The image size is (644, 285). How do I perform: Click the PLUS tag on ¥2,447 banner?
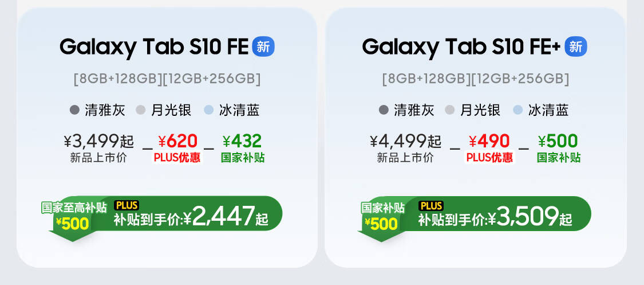click(127, 205)
